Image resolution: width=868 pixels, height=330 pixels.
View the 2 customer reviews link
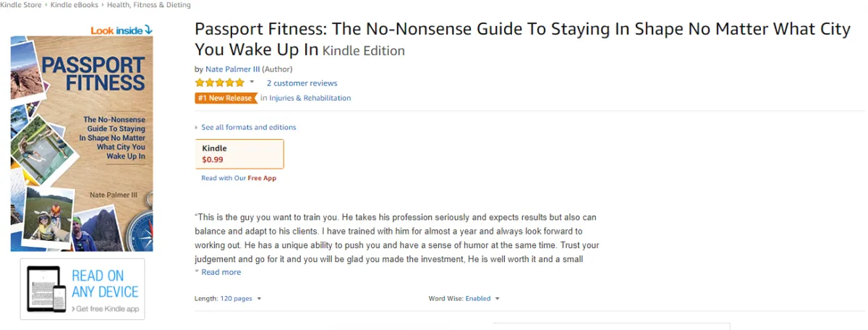coord(302,83)
